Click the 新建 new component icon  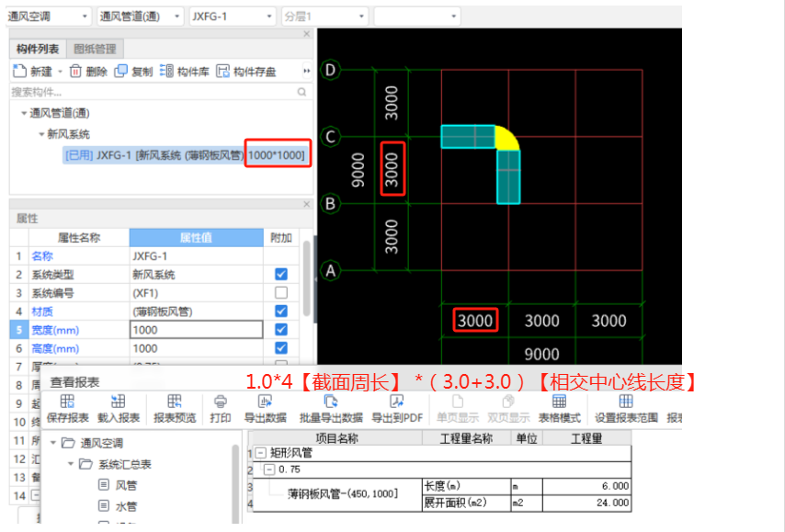tap(19, 71)
